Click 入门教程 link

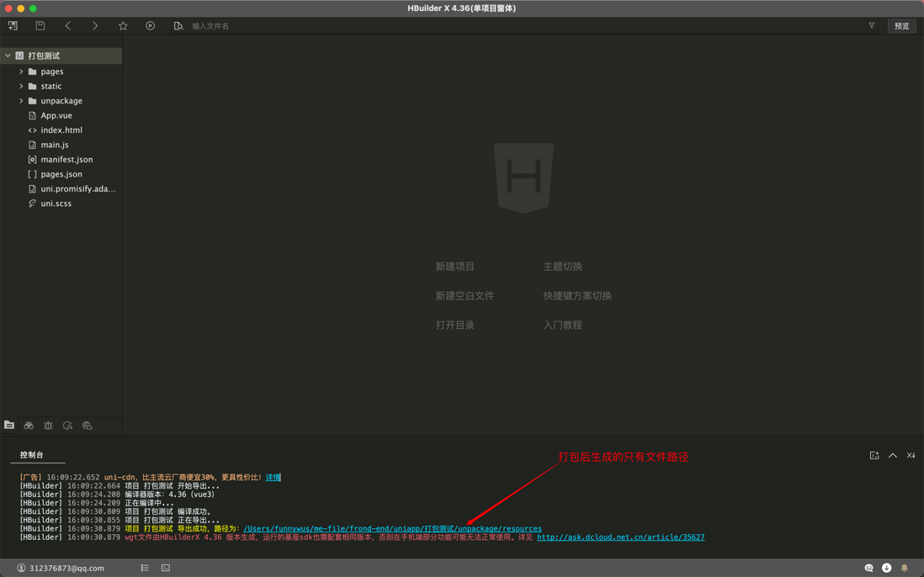pos(563,325)
